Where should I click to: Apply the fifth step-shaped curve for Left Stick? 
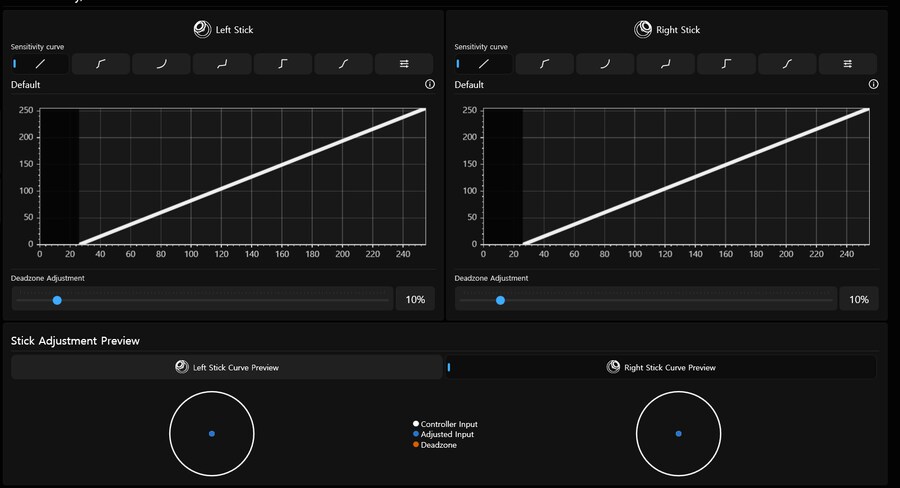point(283,64)
